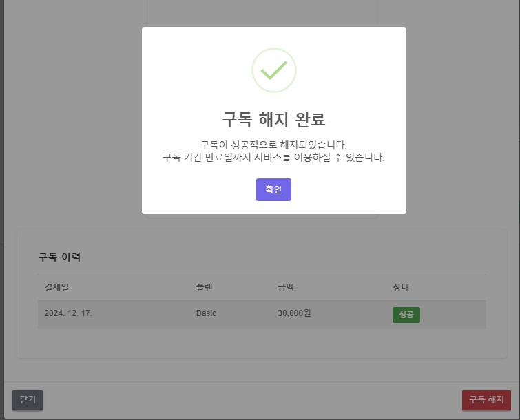Click the green 성공 status badge
The height and width of the screenshot is (420, 520).
(406, 315)
